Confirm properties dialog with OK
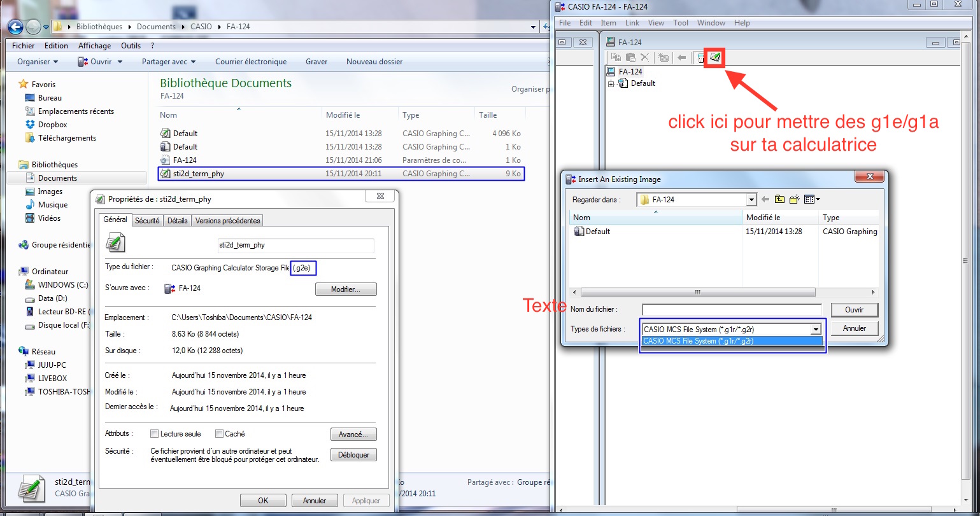The width and height of the screenshot is (980, 516). (263, 501)
